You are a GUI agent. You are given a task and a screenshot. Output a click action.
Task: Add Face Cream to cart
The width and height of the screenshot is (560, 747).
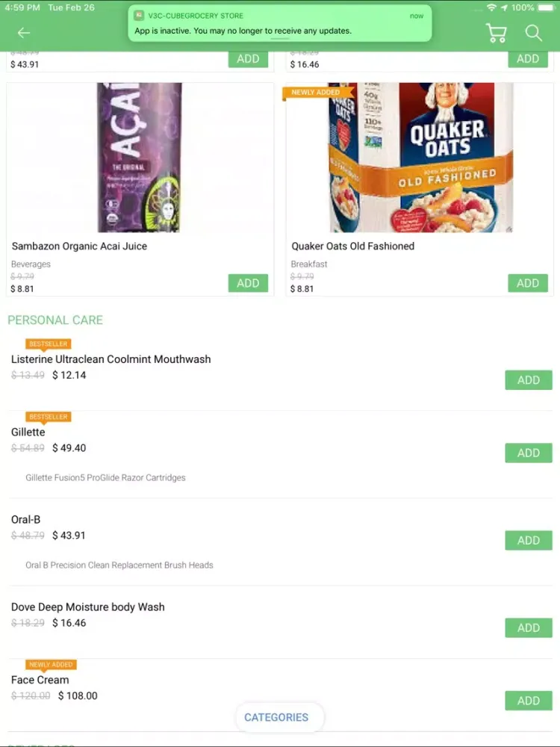[x=528, y=701]
